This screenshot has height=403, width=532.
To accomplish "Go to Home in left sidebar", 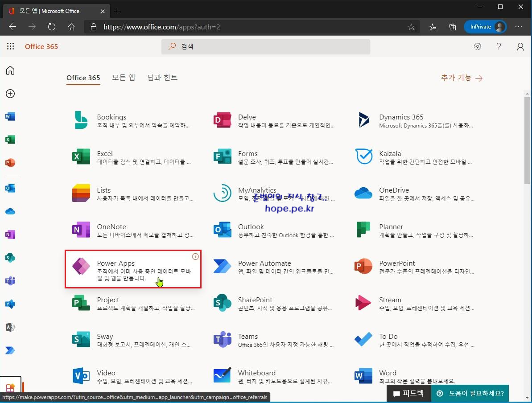I will pyautogui.click(x=10, y=70).
